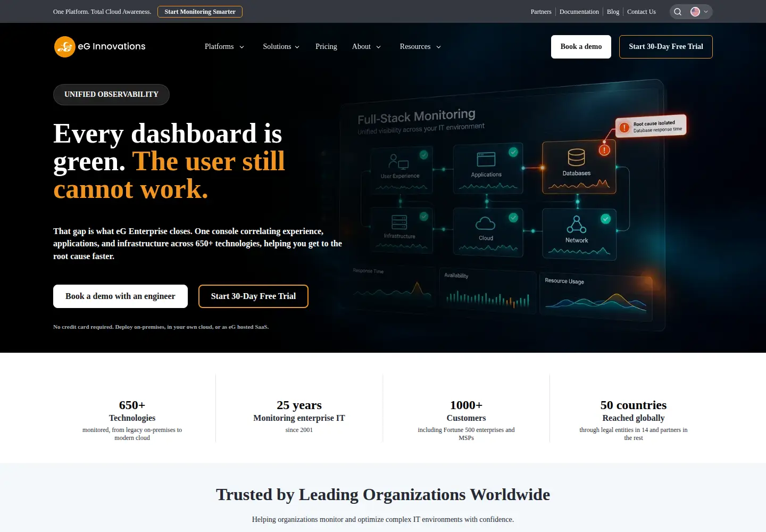Click Book a demo with an engineer
Screen dimensions: 766x532
pos(120,296)
